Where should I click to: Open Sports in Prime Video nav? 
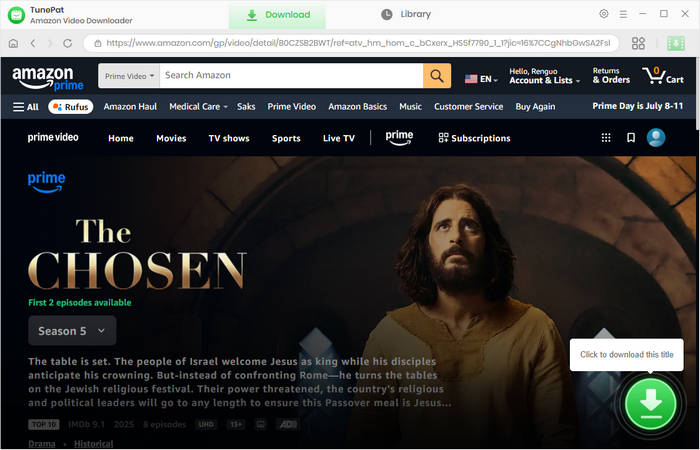click(286, 138)
